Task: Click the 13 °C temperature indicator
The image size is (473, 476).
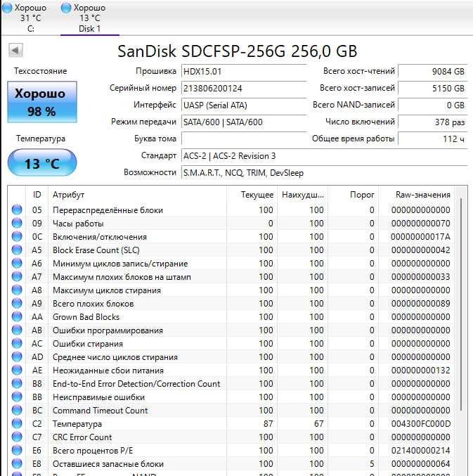Action: [x=42, y=163]
